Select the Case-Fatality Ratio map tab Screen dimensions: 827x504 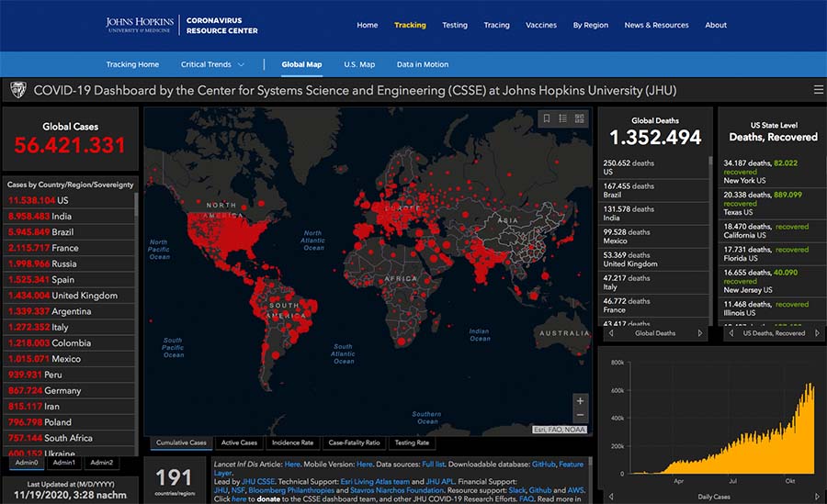354,442
